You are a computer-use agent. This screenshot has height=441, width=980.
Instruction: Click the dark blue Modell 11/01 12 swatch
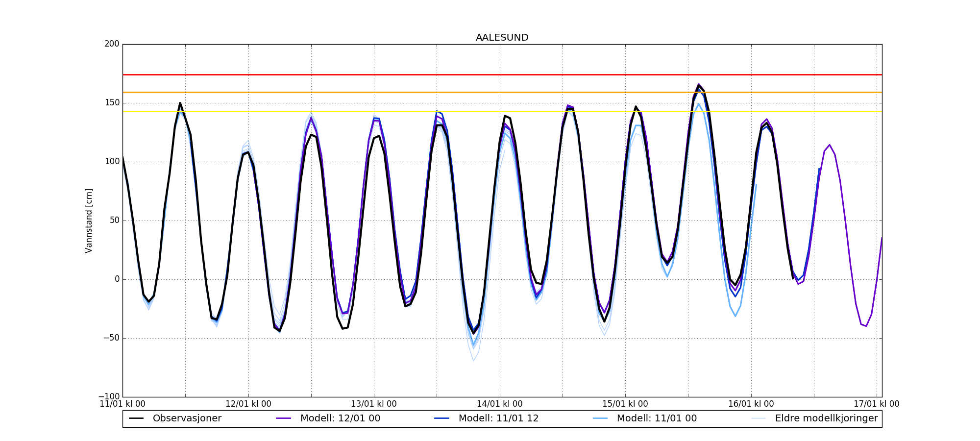tap(442, 418)
